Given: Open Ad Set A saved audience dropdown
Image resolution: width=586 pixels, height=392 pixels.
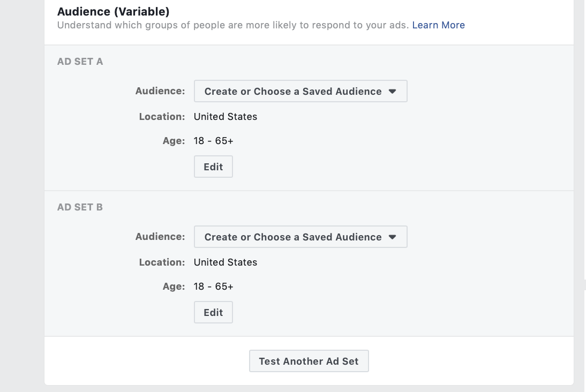Looking at the screenshot, I should point(300,91).
